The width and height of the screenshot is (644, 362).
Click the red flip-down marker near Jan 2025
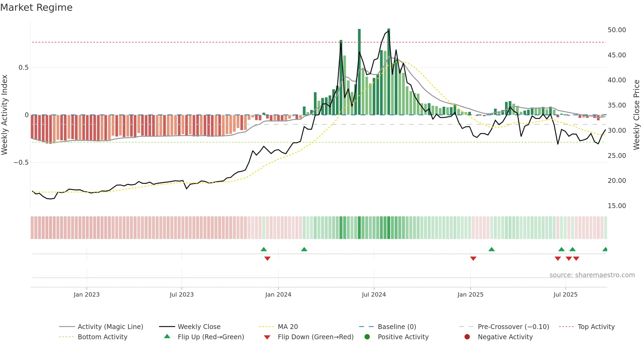pos(473,258)
